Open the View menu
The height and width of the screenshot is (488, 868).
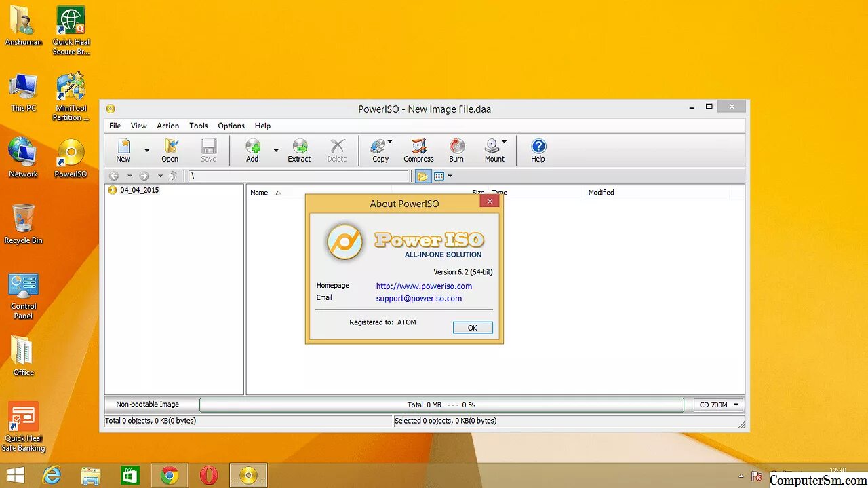pos(139,126)
